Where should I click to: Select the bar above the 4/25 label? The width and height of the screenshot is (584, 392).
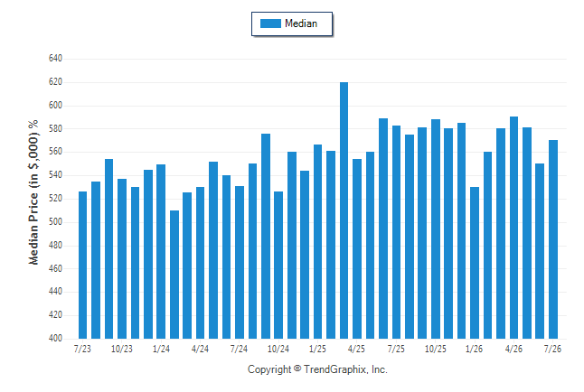coord(357,249)
